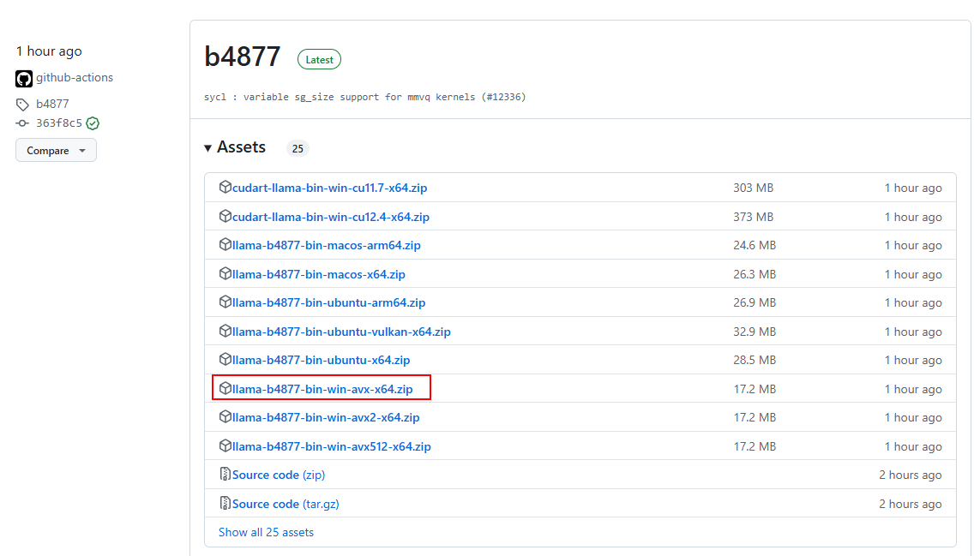Click package icon for llama-b4877-bin-ubuntu-vulkan-x64.zip
The height and width of the screenshot is (556, 980).
(x=225, y=331)
